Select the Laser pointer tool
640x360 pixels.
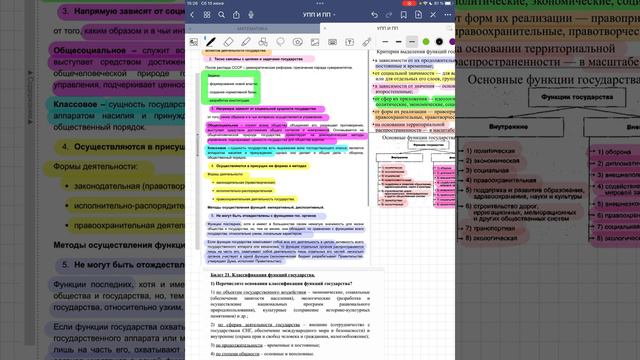367,42
